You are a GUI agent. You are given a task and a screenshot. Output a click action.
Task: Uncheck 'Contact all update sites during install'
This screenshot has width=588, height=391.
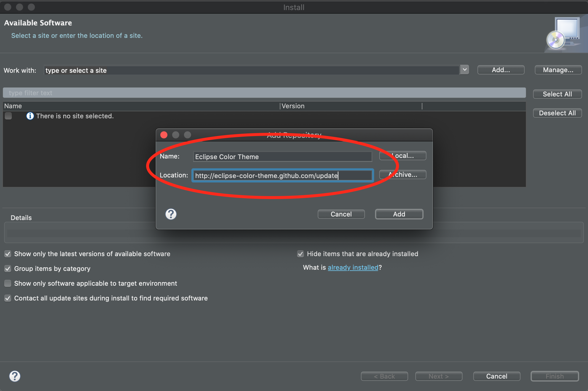click(x=8, y=298)
